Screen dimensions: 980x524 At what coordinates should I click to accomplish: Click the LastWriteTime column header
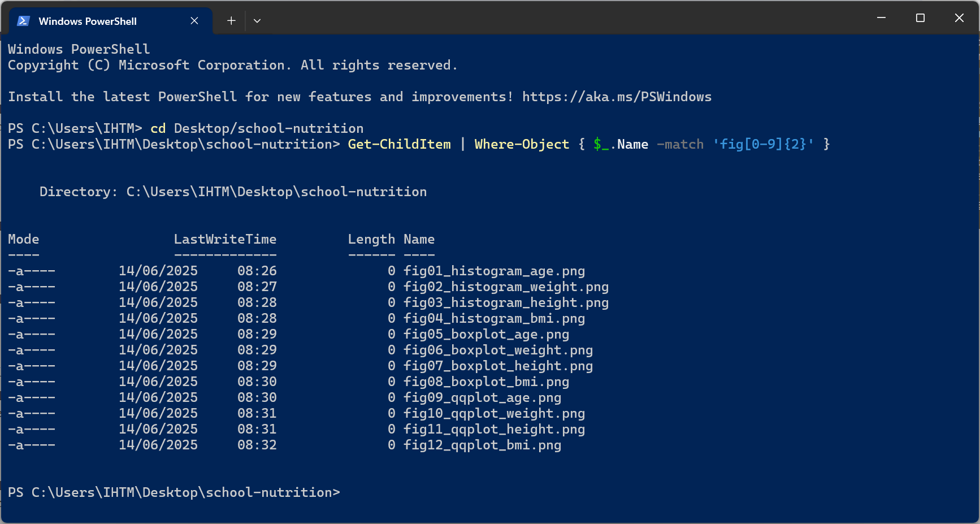click(225, 239)
